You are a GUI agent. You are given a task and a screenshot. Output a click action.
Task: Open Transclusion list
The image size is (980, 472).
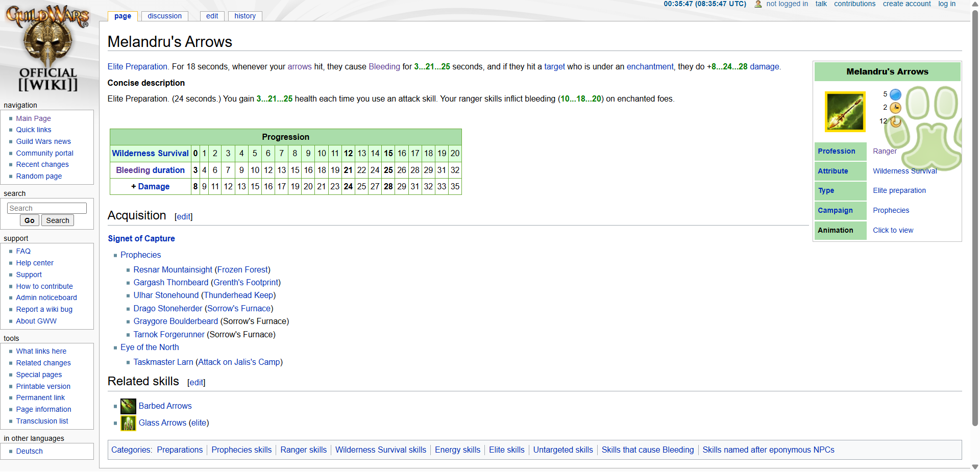(x=42, y=421)
